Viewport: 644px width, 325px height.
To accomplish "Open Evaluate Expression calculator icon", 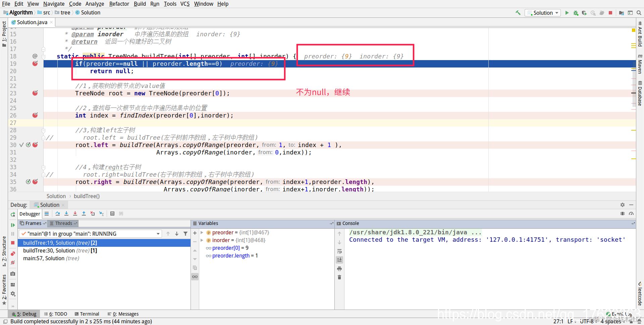I will click(112, 214).
